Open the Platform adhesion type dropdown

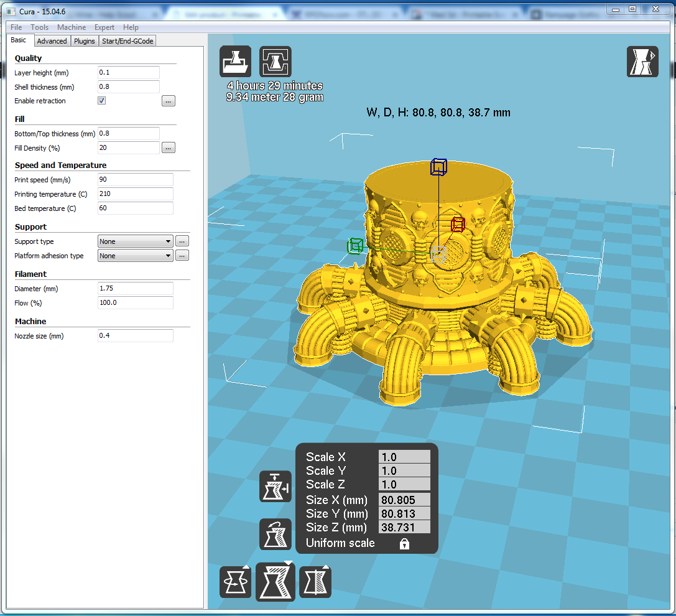pyautogui.click(x=135, y=256)
